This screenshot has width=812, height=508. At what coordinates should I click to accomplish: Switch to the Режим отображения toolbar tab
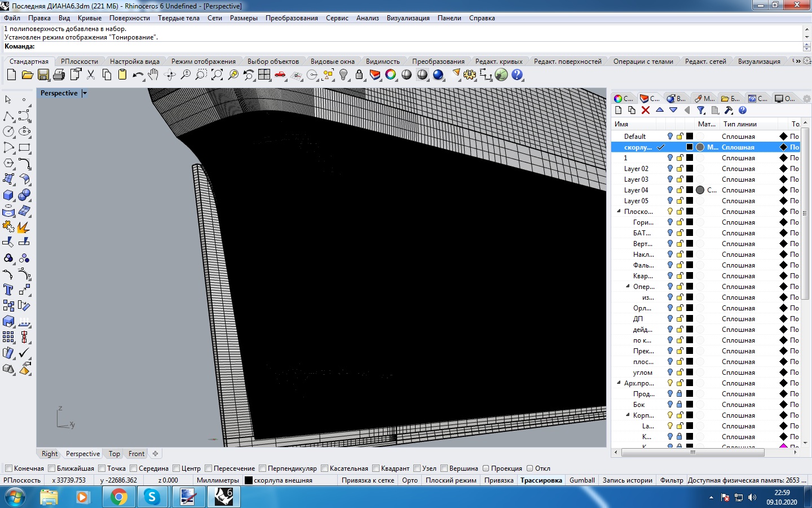(204, 62)
